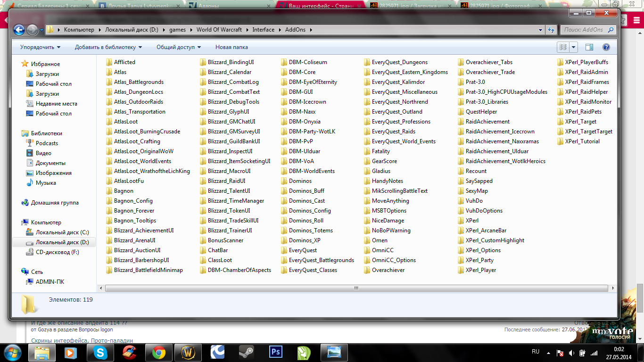Open Локальный диск (C:) drive
644x362 pixels.
57,232
